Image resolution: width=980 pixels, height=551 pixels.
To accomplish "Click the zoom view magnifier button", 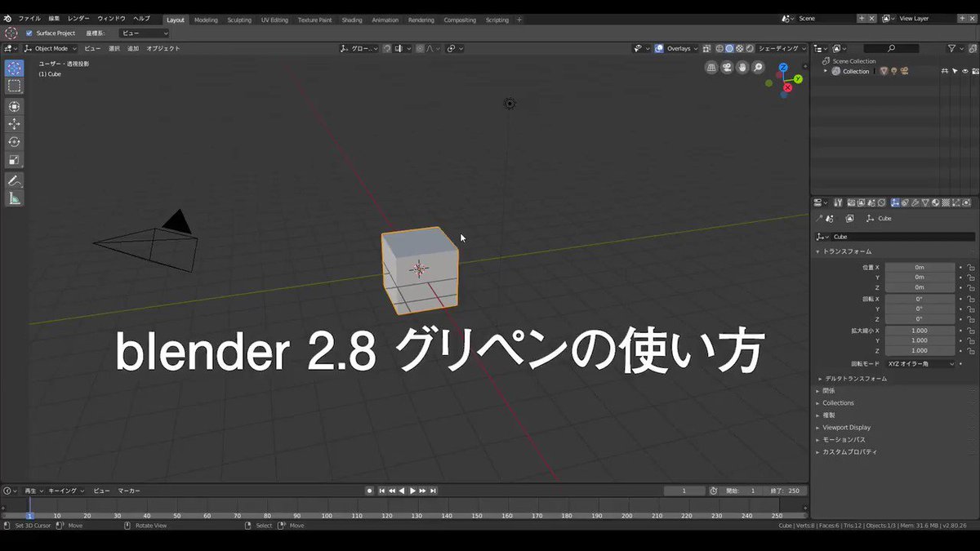I will point(759,68).
